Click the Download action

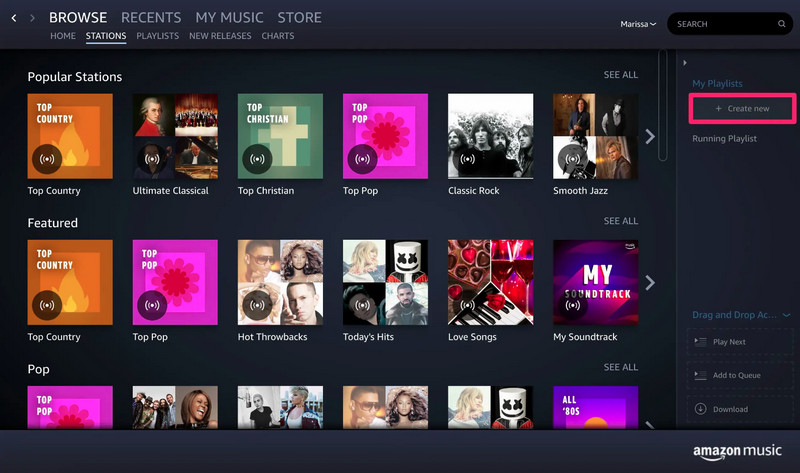coord(739,409)
